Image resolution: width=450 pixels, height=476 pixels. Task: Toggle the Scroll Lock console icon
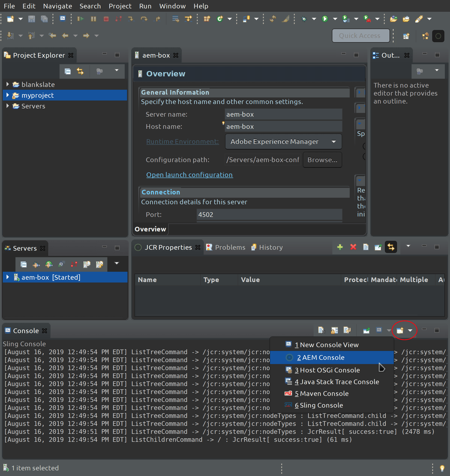point(334,330)
